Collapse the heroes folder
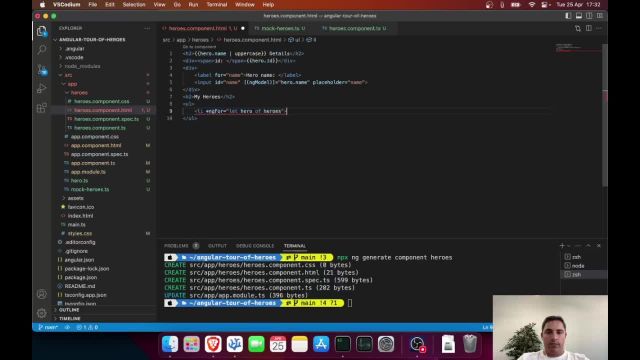Viewport: 640px width, 360px height. [x=79, y=93]
